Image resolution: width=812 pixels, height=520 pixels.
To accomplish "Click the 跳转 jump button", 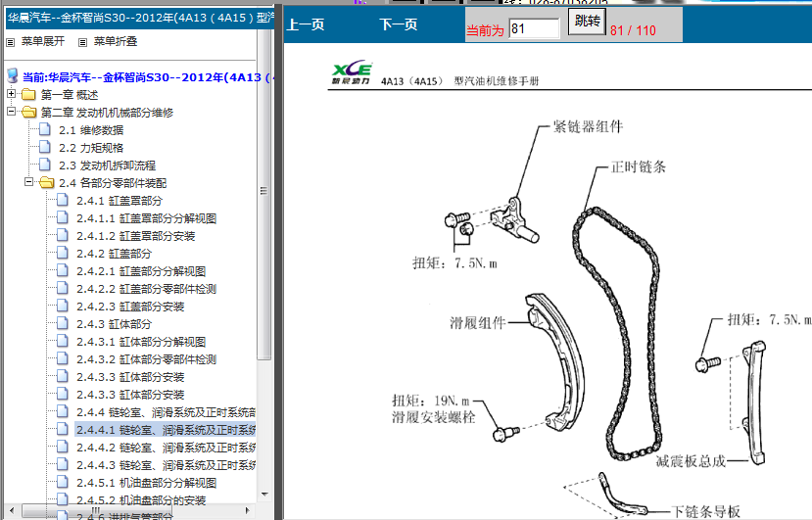I will tap(587, 22).
